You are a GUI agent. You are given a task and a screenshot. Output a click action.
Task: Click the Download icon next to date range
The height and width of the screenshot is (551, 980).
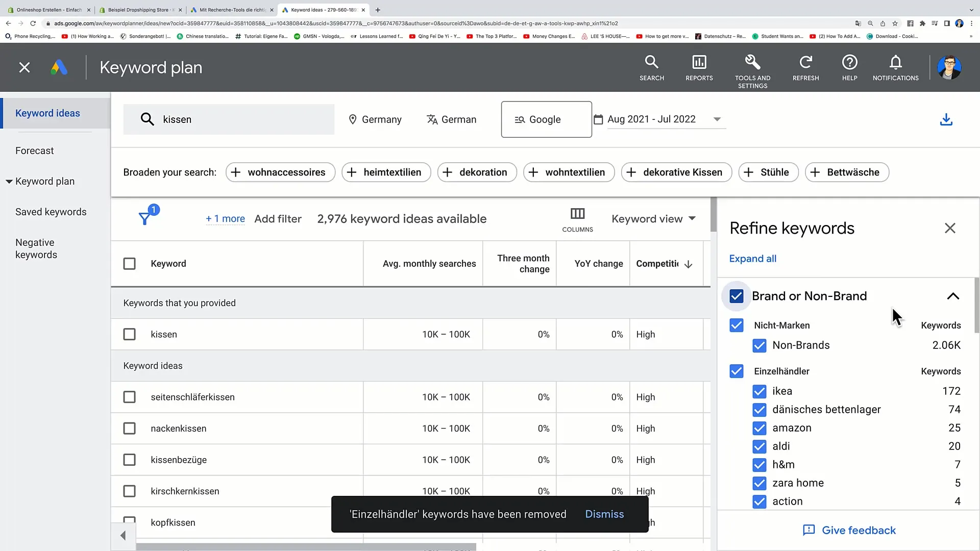click(946, 119)
